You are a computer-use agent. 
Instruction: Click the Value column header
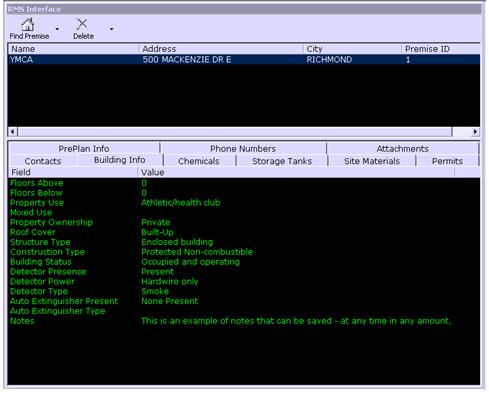[296, 172]
